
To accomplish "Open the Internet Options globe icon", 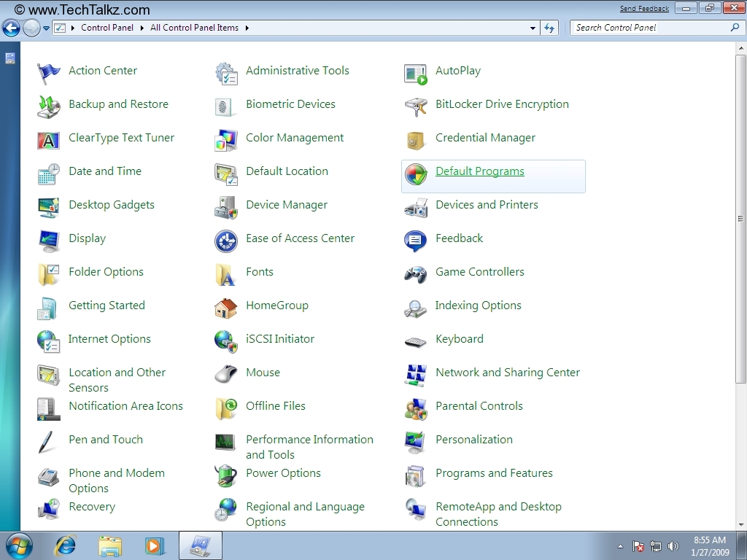I will click(x=48, y=341).
